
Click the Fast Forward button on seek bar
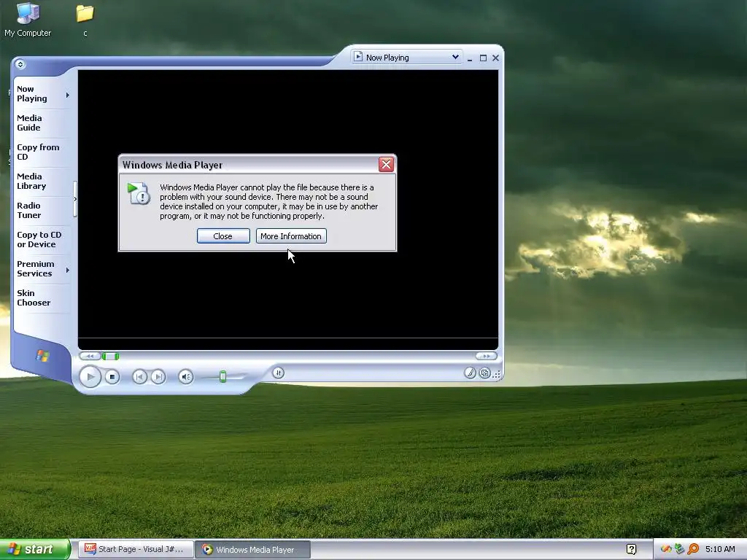point(486,356)
